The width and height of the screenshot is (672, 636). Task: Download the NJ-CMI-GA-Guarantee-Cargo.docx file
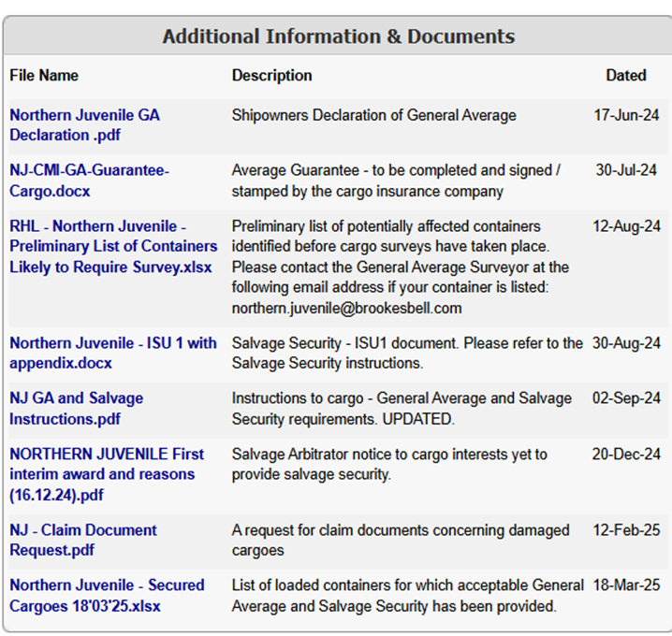(89, 181)
